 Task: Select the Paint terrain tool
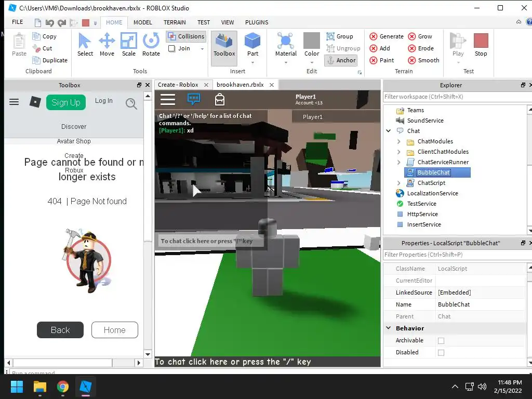click(x=382, y=60)
